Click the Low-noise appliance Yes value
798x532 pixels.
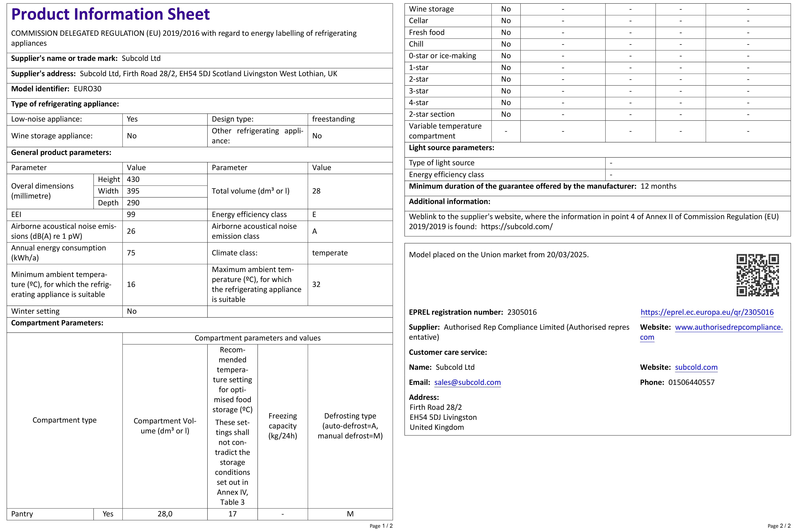point(132,119)
